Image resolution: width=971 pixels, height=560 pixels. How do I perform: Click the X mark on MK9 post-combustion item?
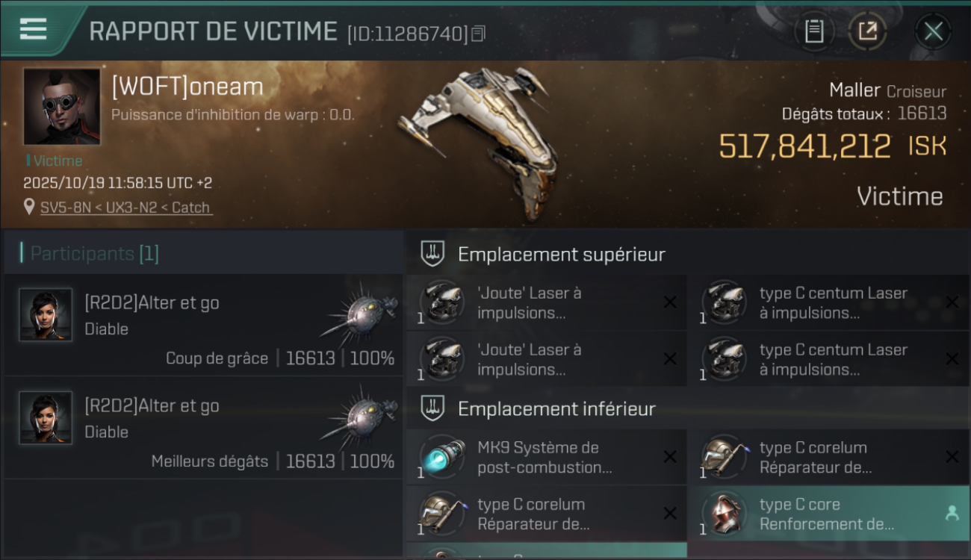tap(670, 457)
